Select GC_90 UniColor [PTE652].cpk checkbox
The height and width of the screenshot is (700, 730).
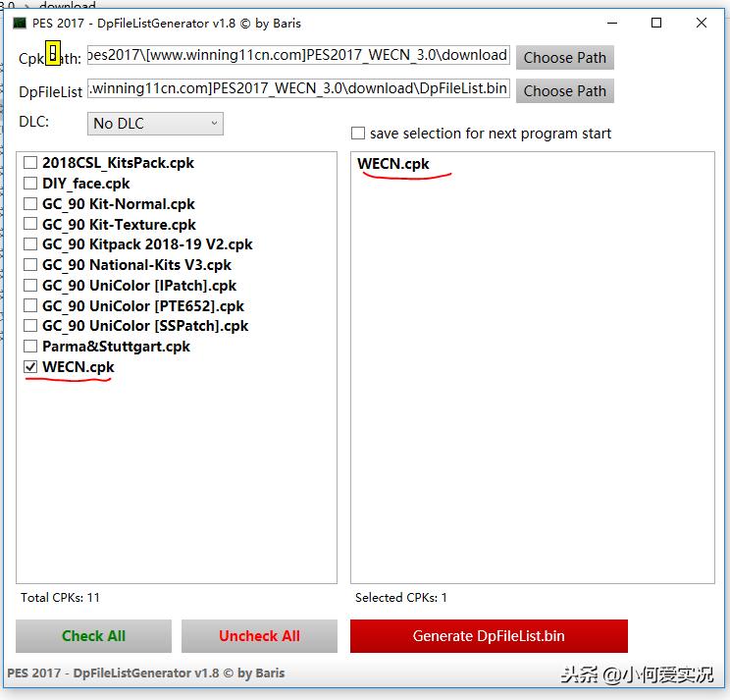click(30, 305)
